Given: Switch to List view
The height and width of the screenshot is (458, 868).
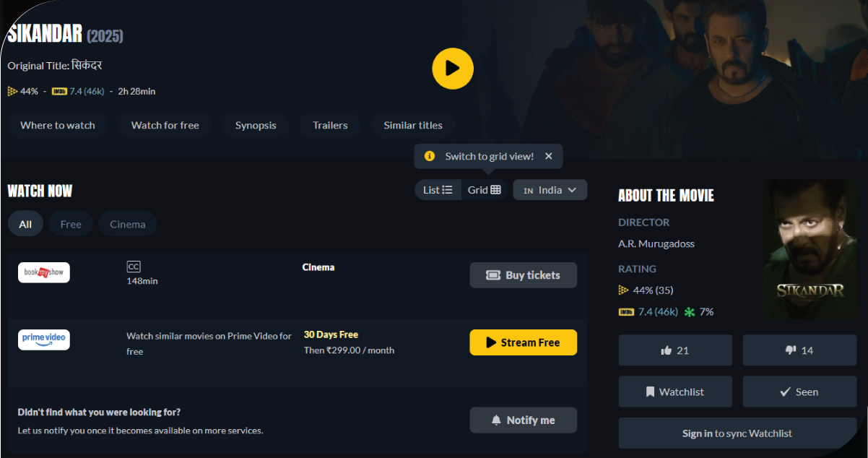Looking at the screenshot, I should [x=438, y=190].
